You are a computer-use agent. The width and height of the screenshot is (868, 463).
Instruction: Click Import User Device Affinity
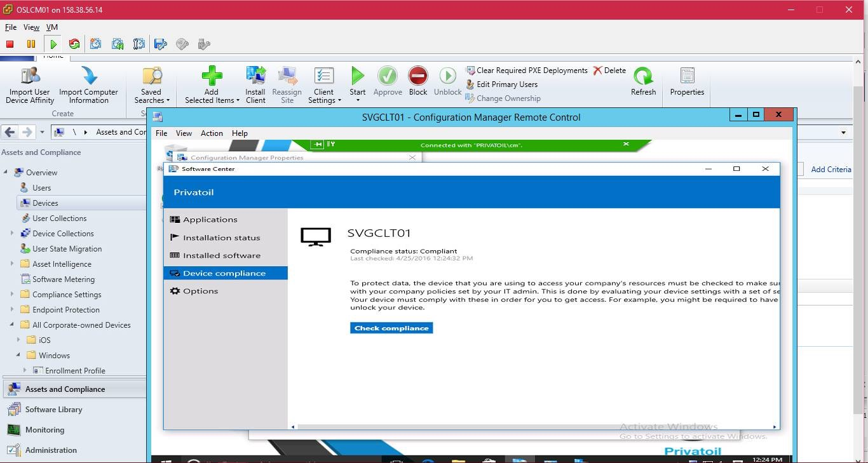click(30, 86)
